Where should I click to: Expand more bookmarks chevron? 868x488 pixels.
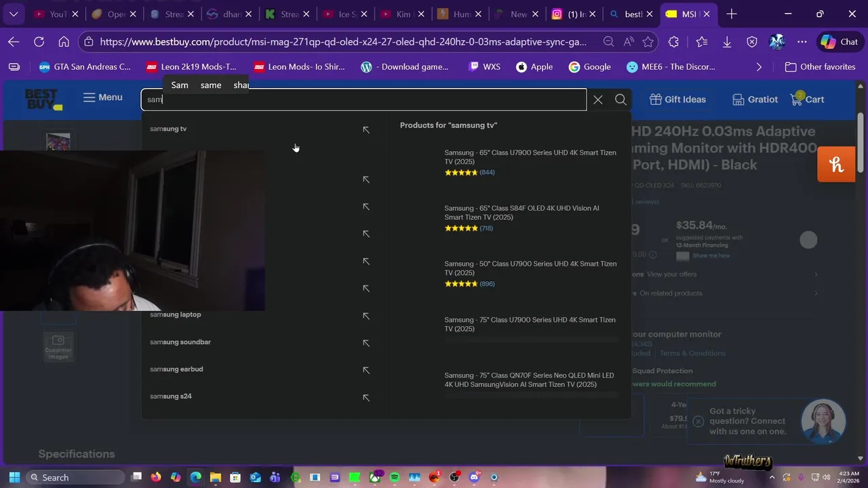coord(759,67)
